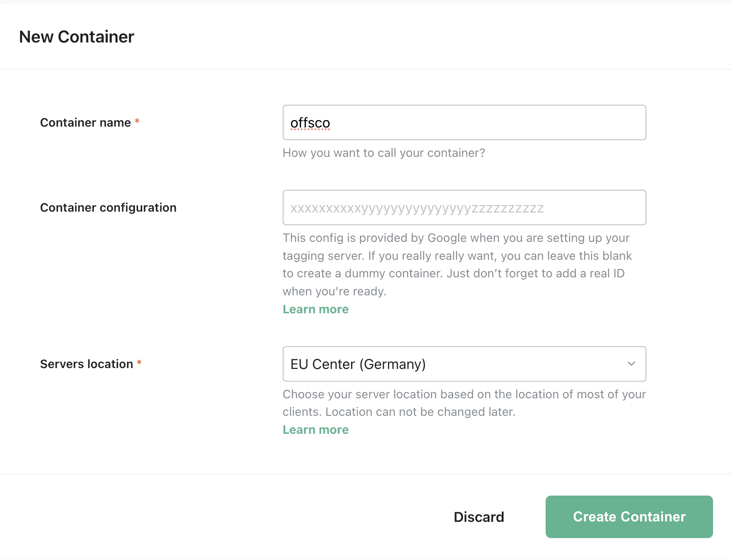Click the asterisk beside Servers location
Screen dimensions: 731x560
[139, 363]
